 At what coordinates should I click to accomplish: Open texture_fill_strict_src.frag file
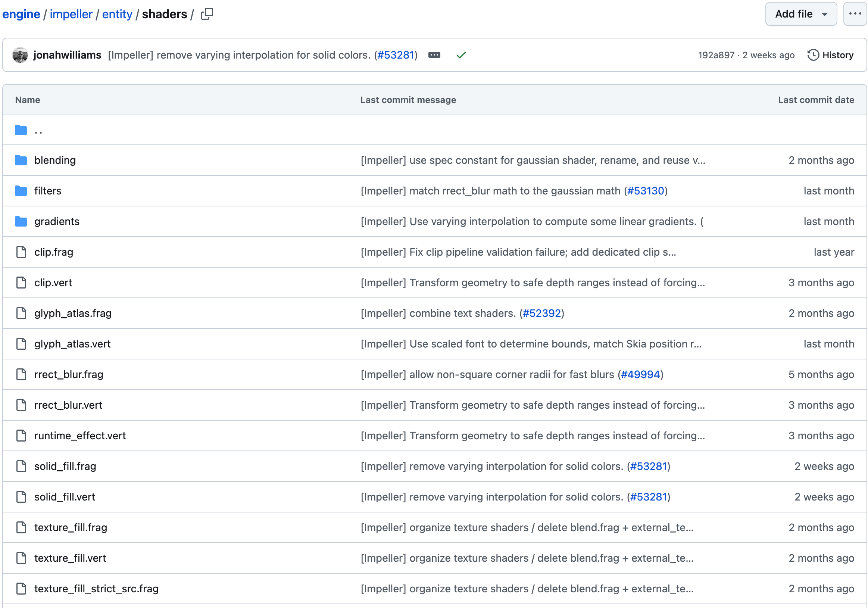tap(96, 589)
